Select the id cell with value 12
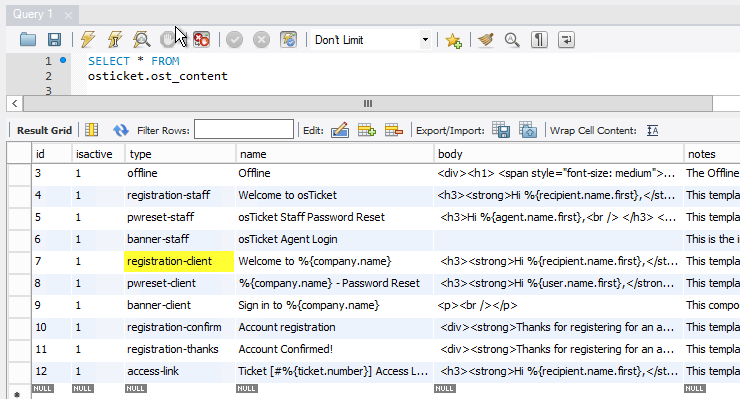The image size is (740, 399). coord(52,372)
